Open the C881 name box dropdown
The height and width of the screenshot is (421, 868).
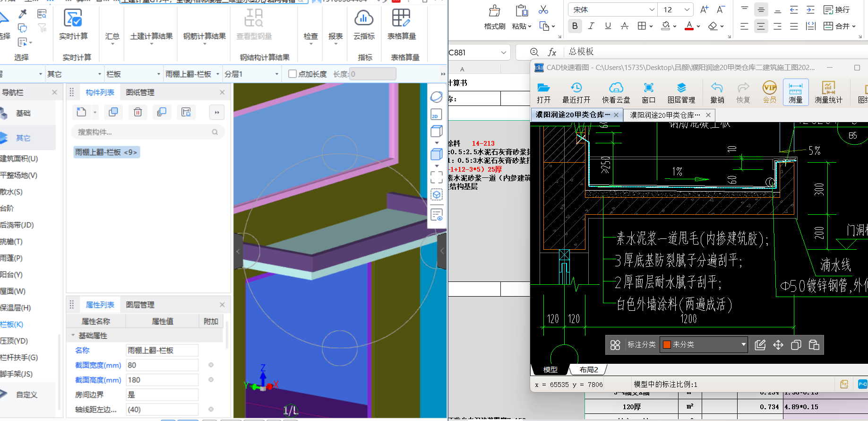click(504, 53)
